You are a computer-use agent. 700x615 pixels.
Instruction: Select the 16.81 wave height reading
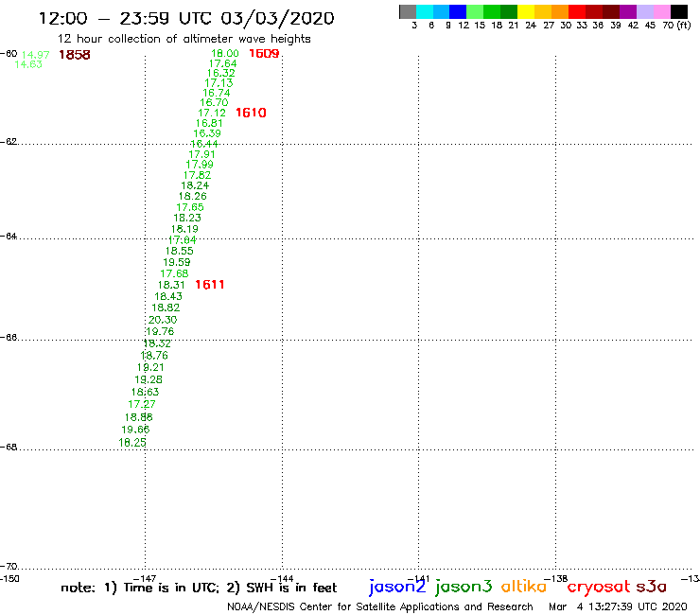(209, 123)
